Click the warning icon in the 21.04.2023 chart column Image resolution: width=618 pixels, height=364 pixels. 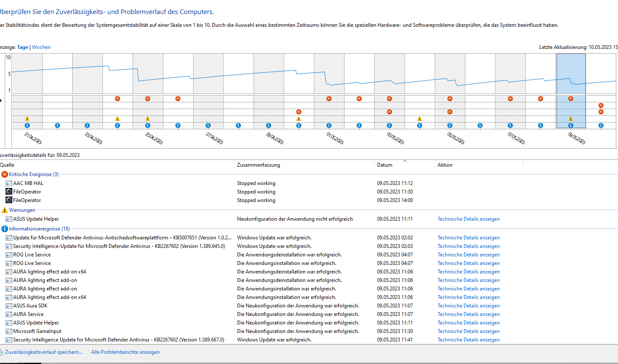click(x=27, y=119)
